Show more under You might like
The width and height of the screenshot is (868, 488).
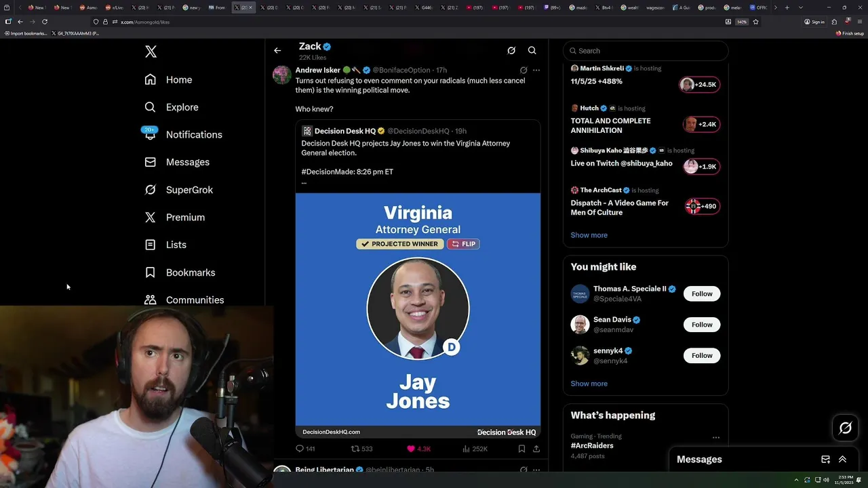coord(589,384)
